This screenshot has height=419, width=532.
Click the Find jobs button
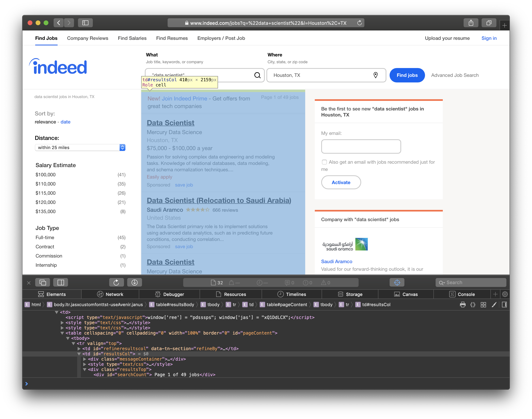click(407, 75)
